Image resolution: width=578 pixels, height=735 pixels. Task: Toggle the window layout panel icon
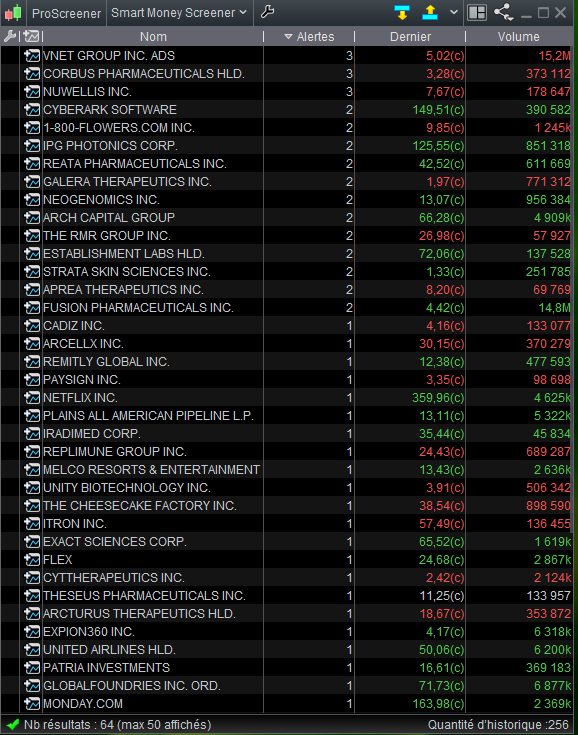[x=477, y=13]
